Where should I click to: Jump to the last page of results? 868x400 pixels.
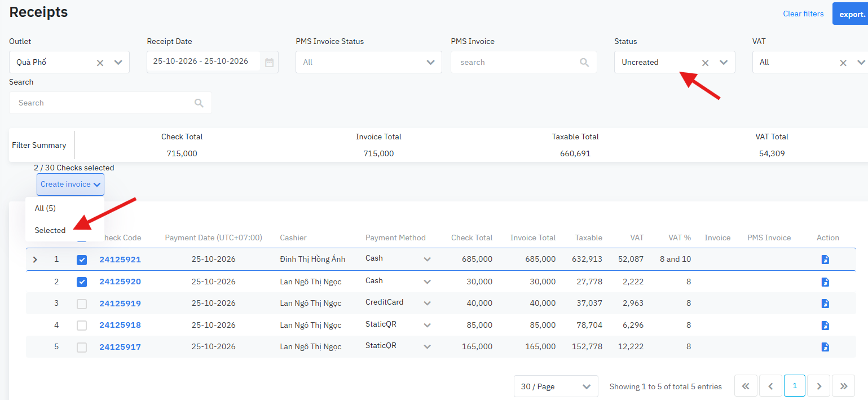pyautogui.click(x=844, y=386)
